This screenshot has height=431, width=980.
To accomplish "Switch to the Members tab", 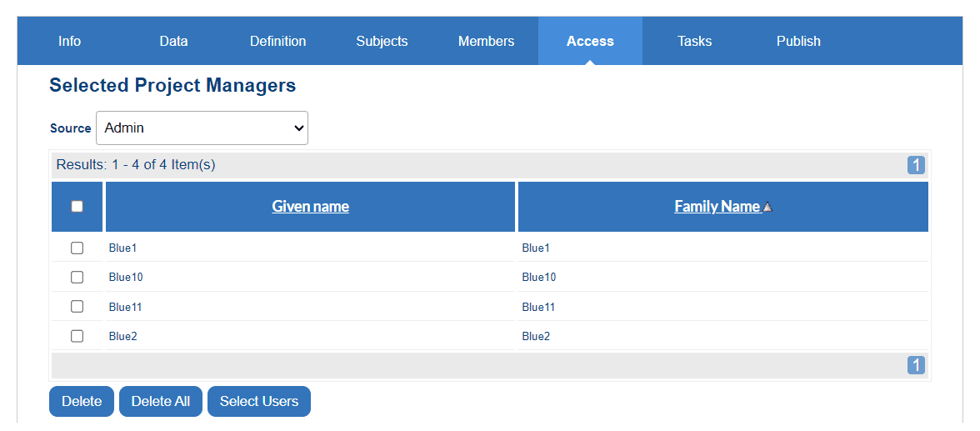I will (x=486, y=41).
